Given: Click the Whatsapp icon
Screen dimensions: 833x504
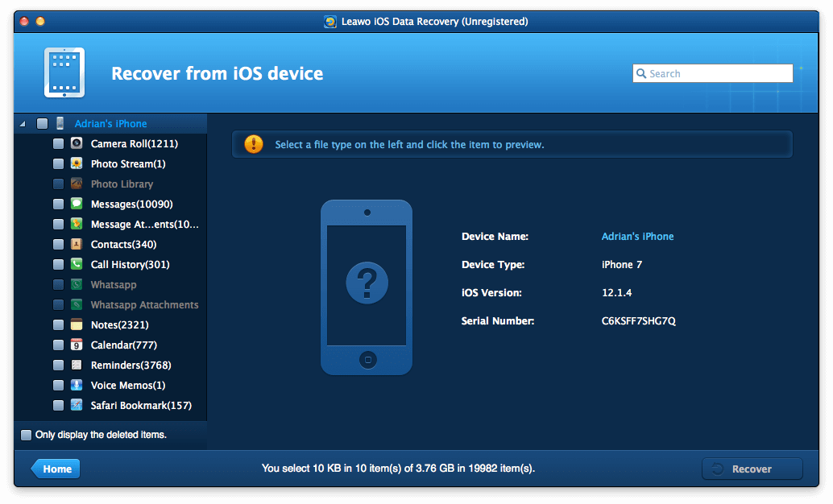Looking at the screenshot, I should click(77, 284).
